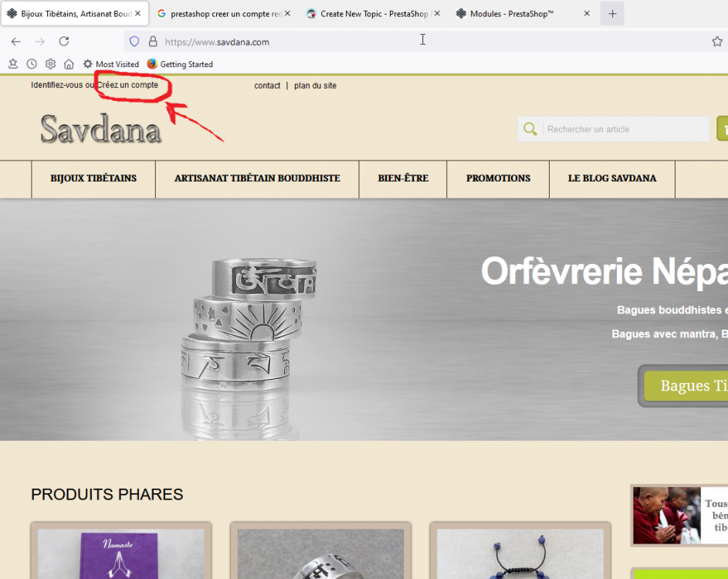728x579 pixels.
Task: Close the Bijoux Tibétains tab
Action: pos(137,13)
